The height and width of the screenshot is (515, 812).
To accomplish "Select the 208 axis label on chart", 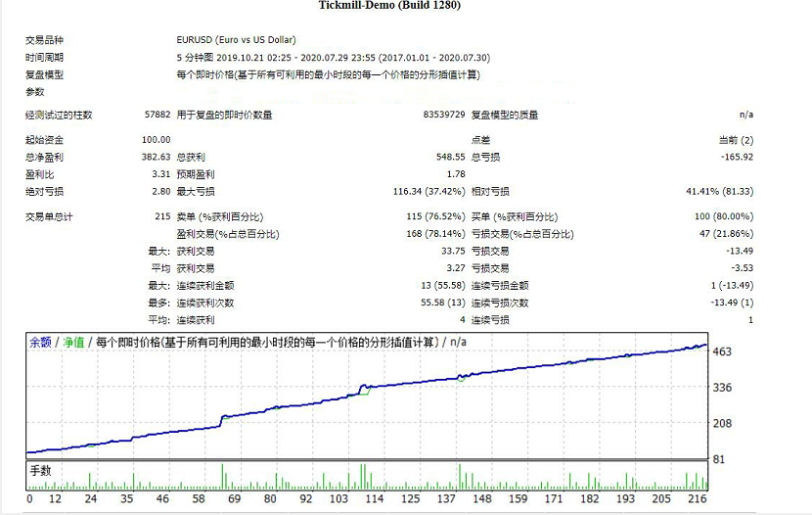I will (x=722, y=423).
